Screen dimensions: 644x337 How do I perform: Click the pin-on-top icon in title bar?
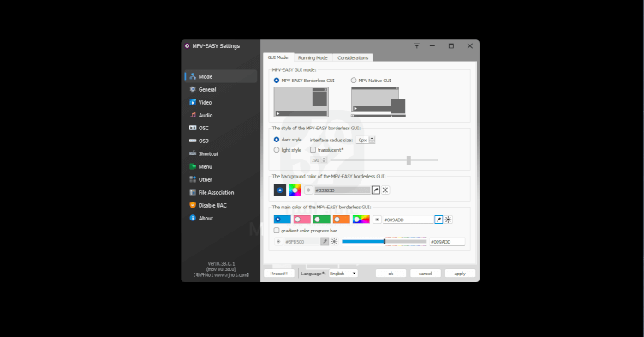point(416,45)
